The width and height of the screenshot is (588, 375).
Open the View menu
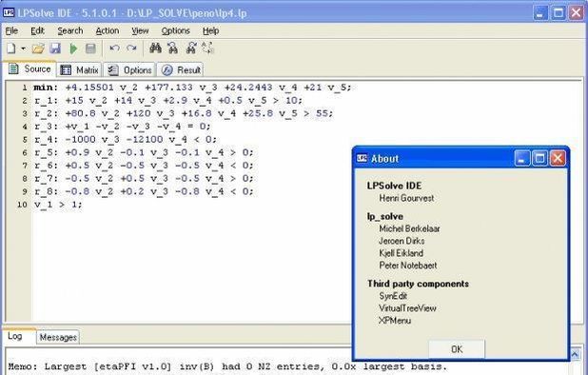[x=140, y=30]
